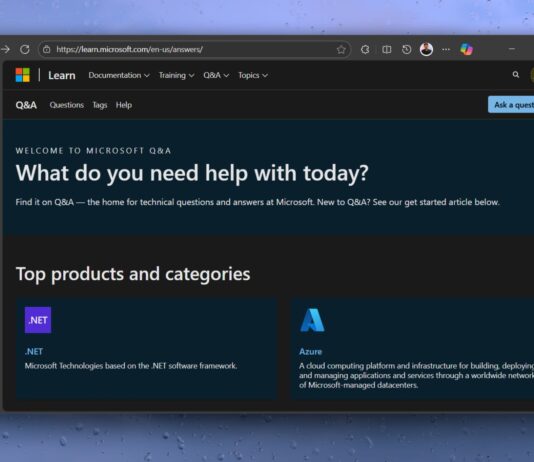Open the browser extensions puzzle icon
This screenshot has height=462, width=534.
click(365, 50)
